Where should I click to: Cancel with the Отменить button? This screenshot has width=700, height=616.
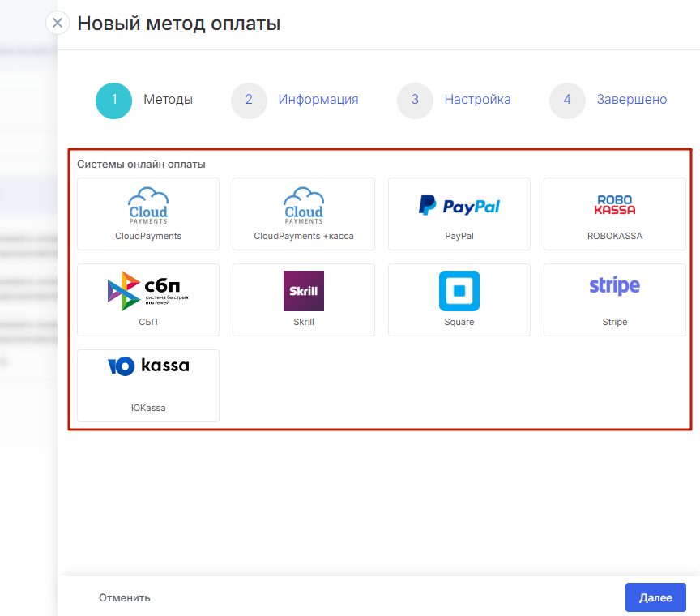coord(124,597)
